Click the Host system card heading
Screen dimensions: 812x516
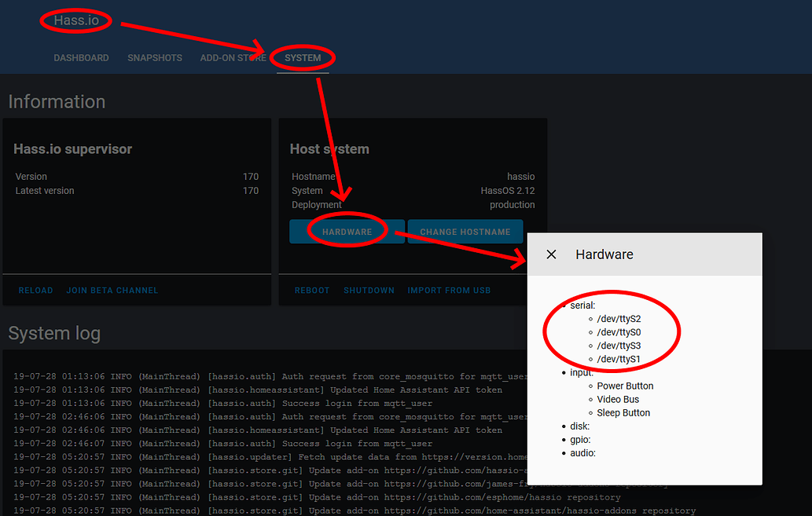[329, 149]
